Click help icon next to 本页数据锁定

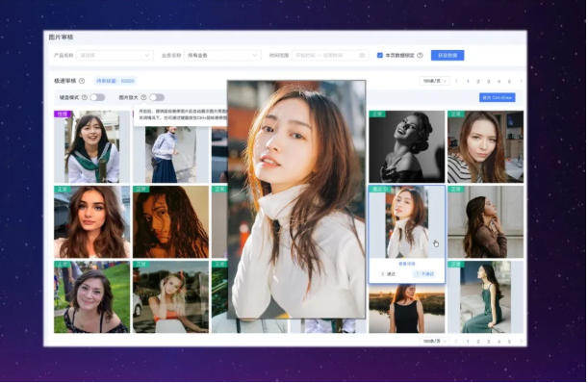tap(421, 55)
